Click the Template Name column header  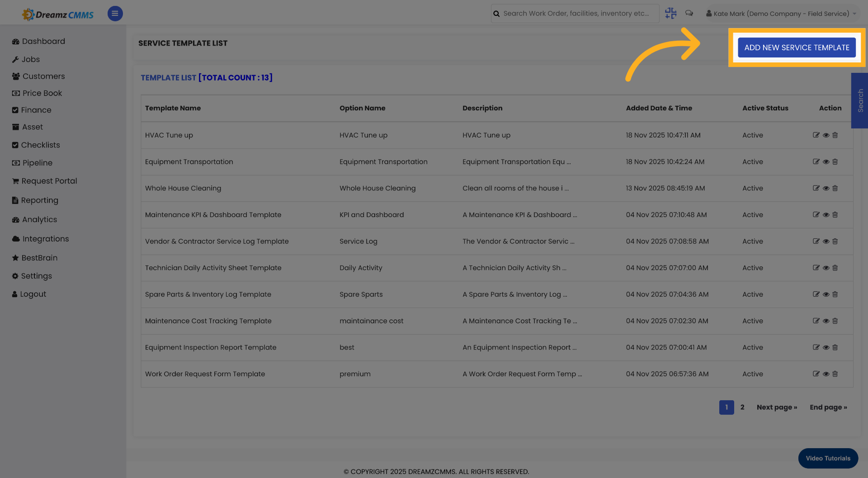coord(173,108)
